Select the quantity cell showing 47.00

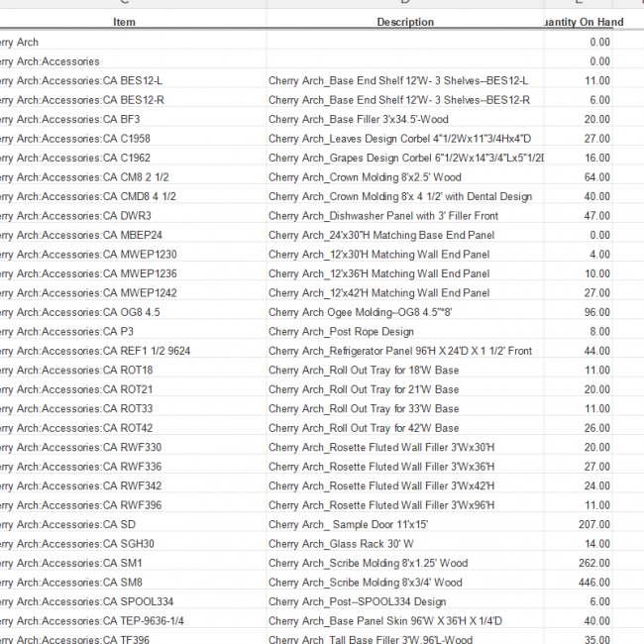tap(578, 216)
